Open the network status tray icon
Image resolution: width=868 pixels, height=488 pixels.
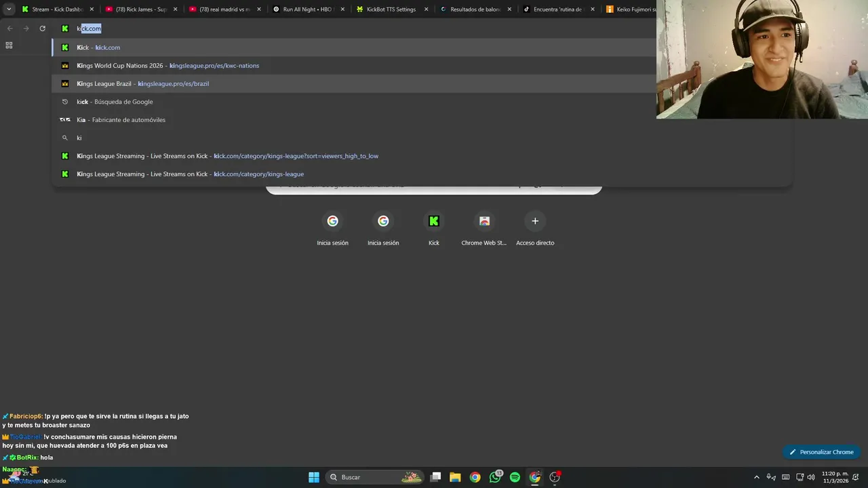(x=800, y=477)
